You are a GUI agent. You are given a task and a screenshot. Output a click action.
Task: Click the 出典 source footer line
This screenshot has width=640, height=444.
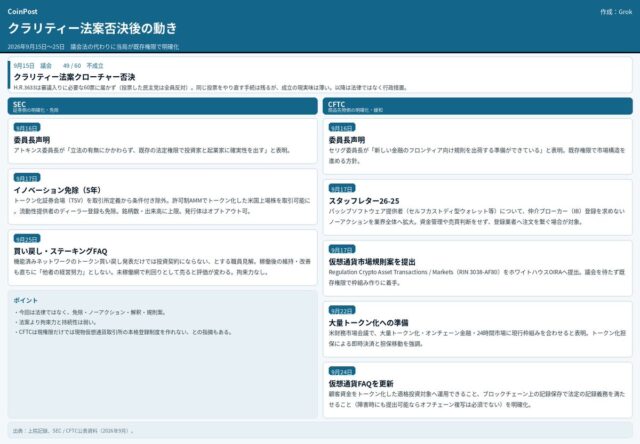coord(73,431)
